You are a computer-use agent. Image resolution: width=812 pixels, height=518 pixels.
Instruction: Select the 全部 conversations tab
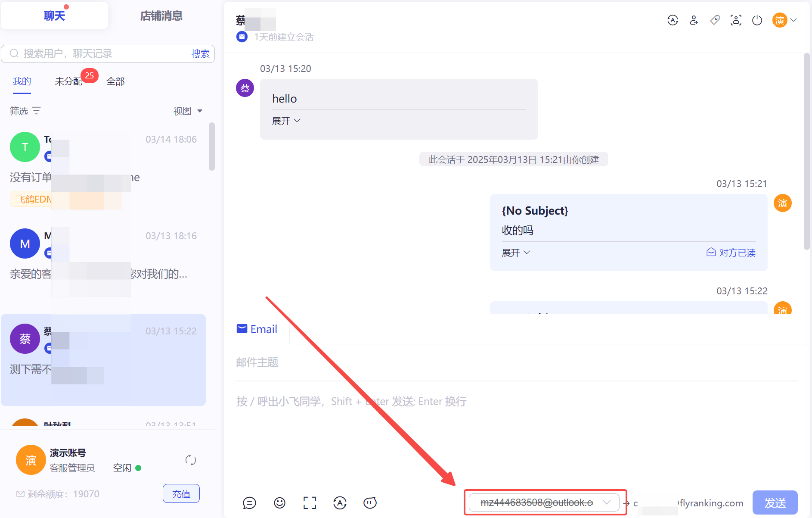[116, 81]
